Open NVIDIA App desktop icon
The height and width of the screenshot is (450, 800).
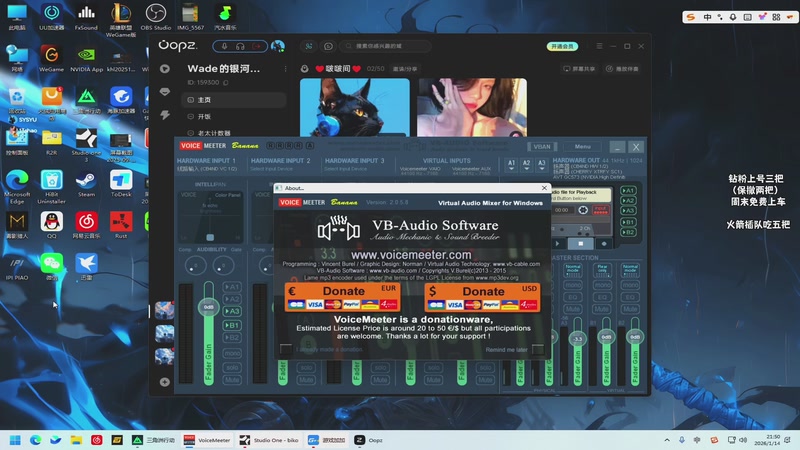click(x=86, y=59)
